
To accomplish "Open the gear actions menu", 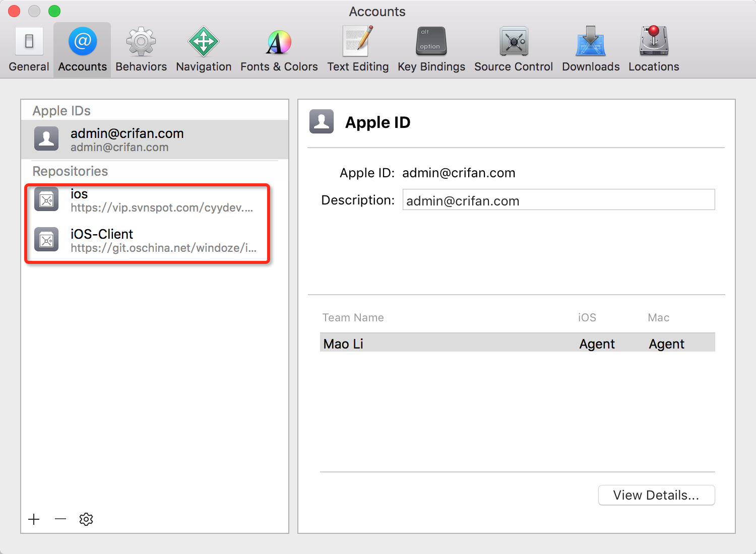I will (86, 519).
